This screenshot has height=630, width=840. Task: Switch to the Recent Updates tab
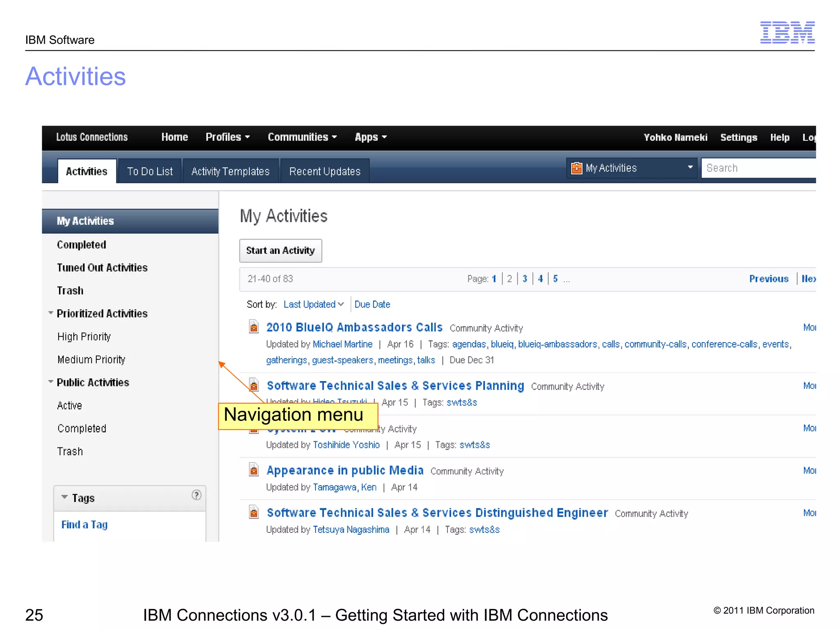click(325, 171)
